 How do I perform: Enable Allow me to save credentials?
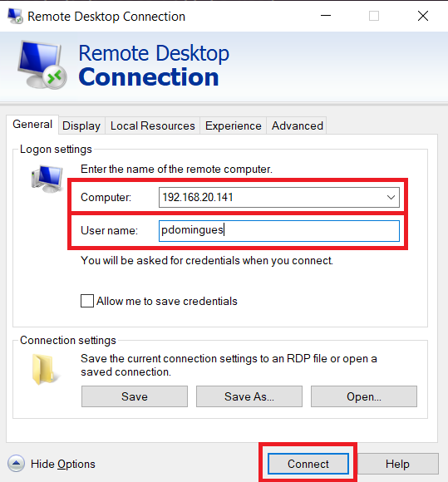87,301
